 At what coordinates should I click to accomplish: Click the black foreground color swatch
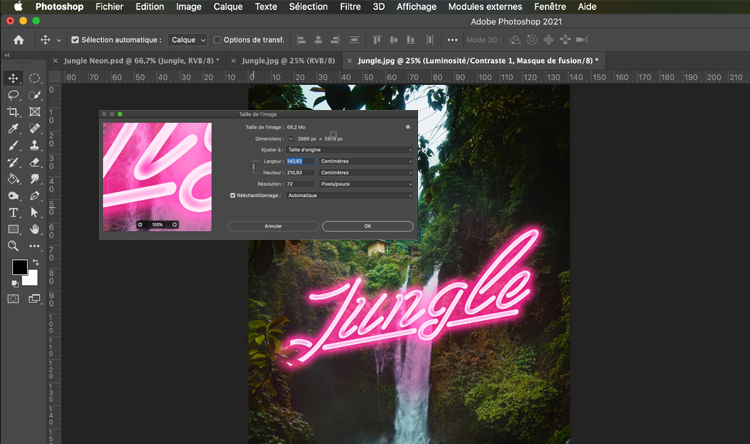[x=19, y=268]
